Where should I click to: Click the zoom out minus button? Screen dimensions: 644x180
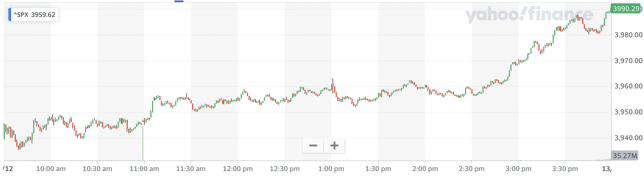click(x=313, y=145)
